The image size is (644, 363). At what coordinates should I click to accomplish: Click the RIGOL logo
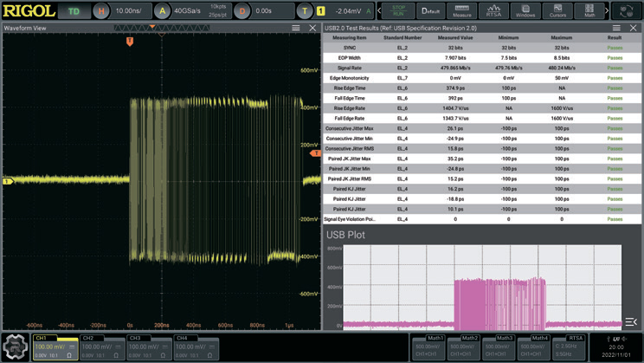(x=29, y=11)
